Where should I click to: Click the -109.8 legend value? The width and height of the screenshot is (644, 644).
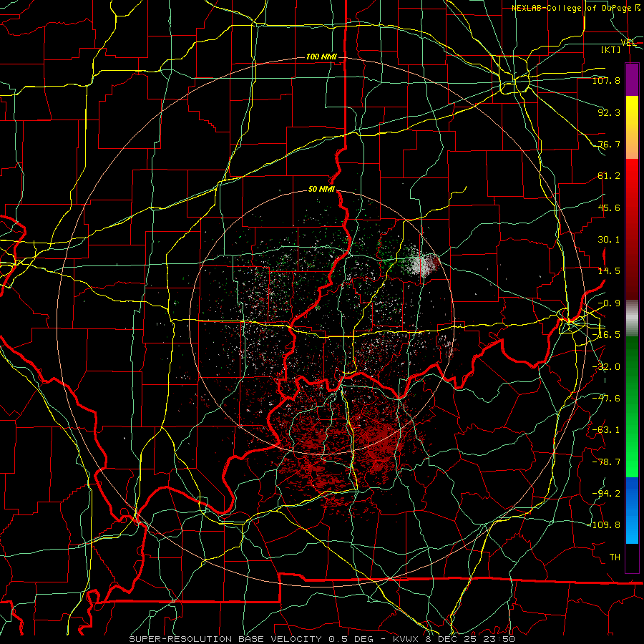pos(605,525)
